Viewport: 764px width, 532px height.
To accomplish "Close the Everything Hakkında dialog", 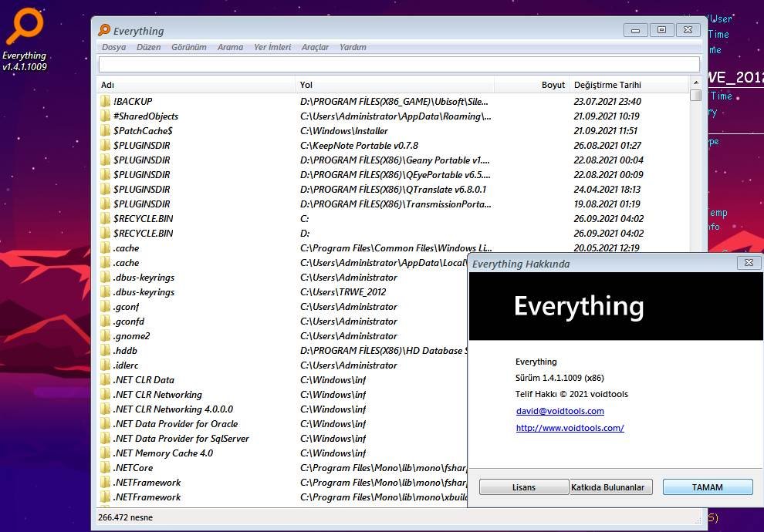I will click(x=749, y=262).
